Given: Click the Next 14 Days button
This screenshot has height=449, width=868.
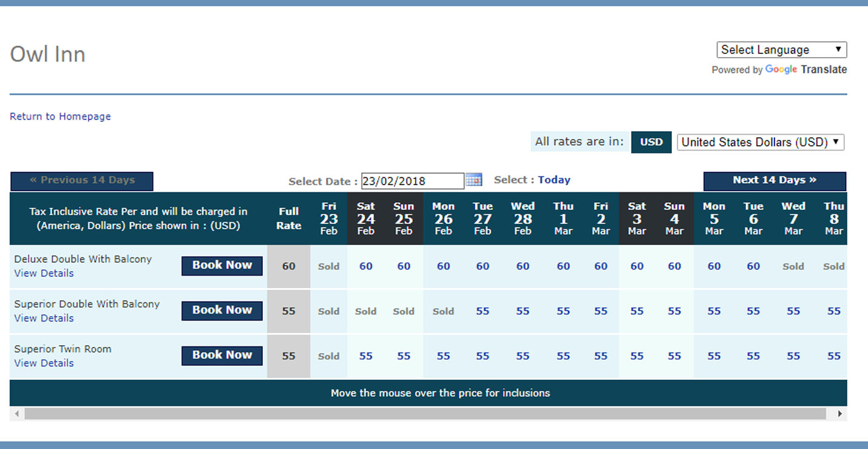Looking at the screenshot, I should [x=774, y=180].
